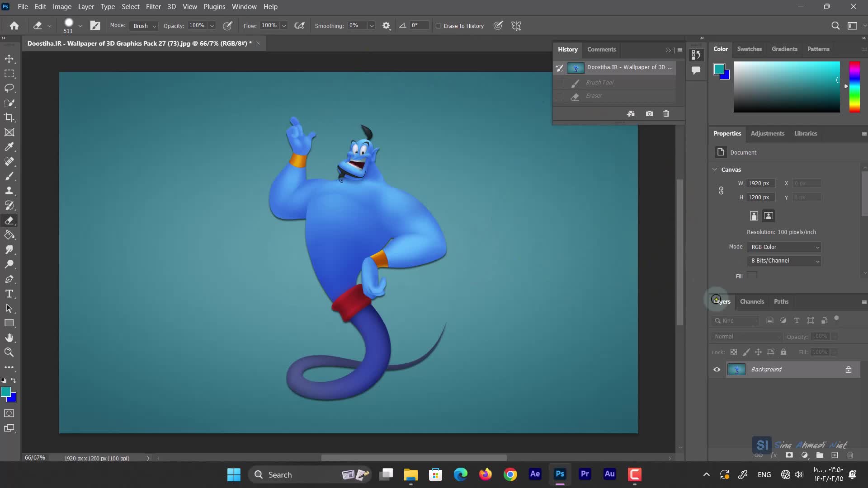This screenshot has width=868, height=488.
Task: Select the Horizontal Type tool
Action: [9, 294]
